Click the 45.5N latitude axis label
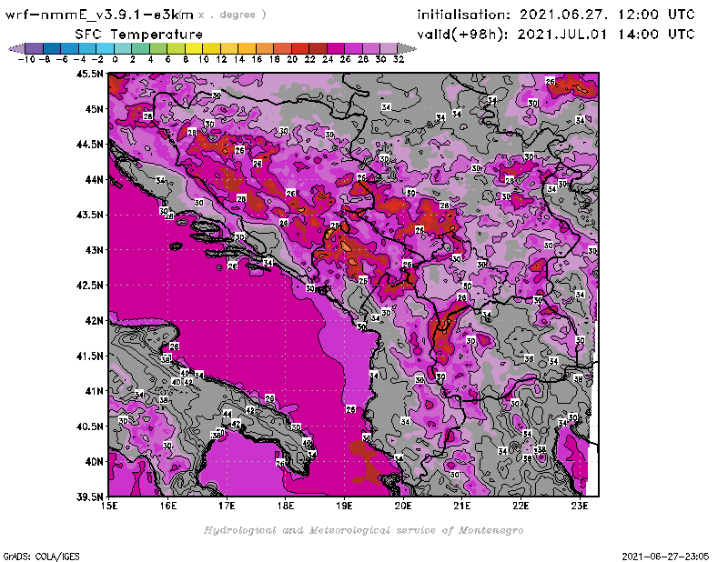Image resolution: width=728 pixels, height=562 pixels. (x=89, y=74)
